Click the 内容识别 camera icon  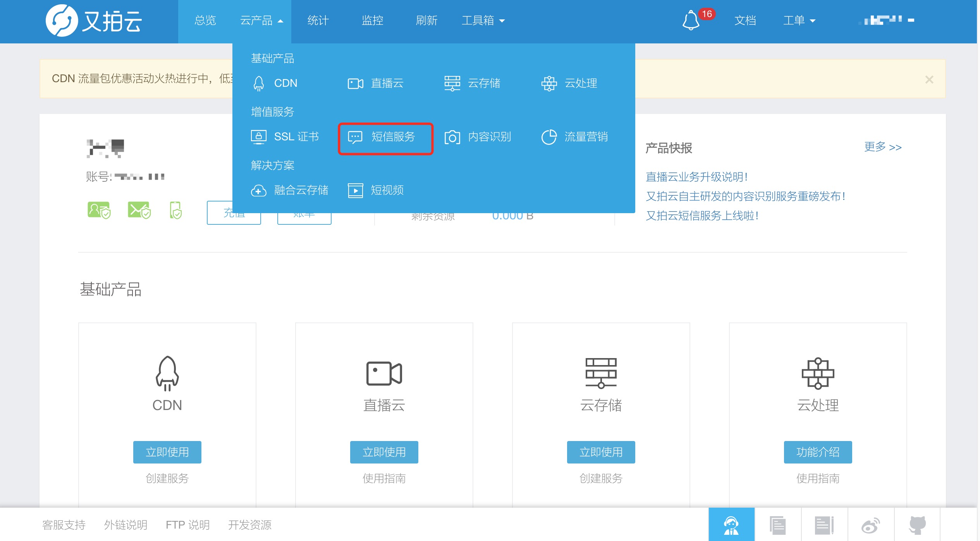click(x=452, y=137)
